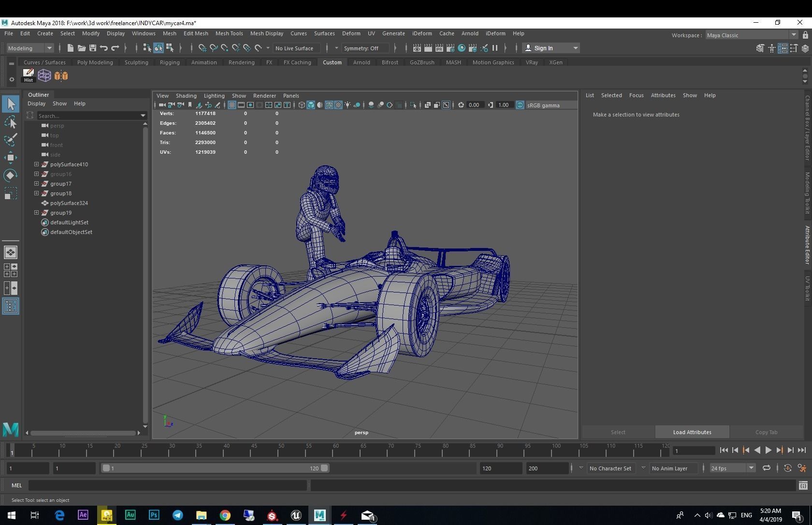
Task: Open Photoshop from the taskbar
Action: 154,515
